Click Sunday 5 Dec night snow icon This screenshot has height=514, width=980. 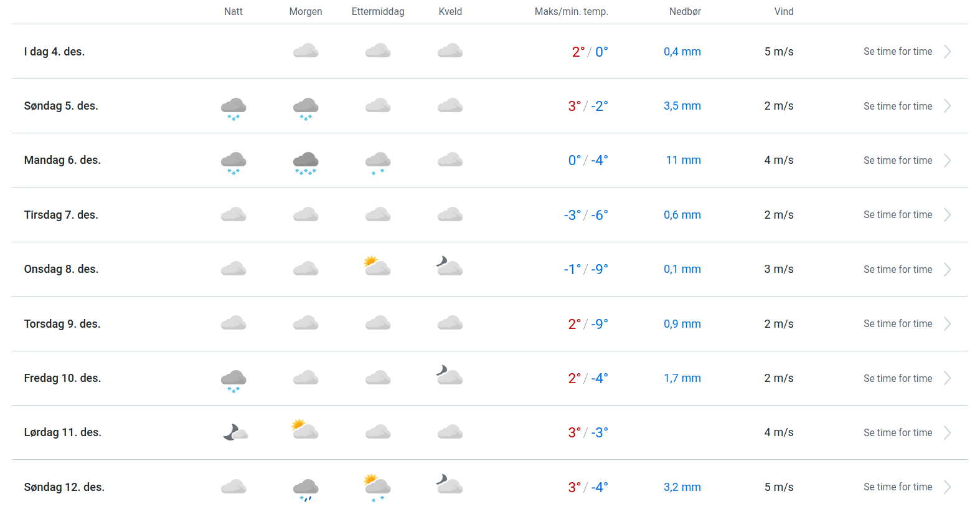pos(233,107)
